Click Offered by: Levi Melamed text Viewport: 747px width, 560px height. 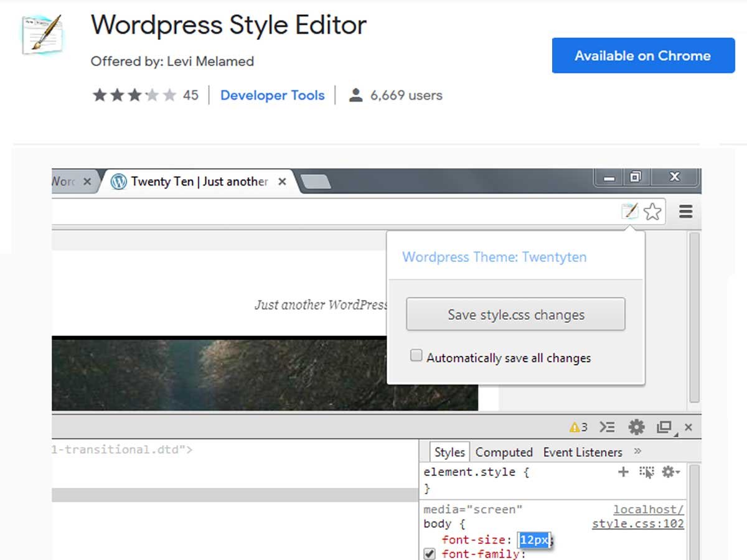[172, 62]
